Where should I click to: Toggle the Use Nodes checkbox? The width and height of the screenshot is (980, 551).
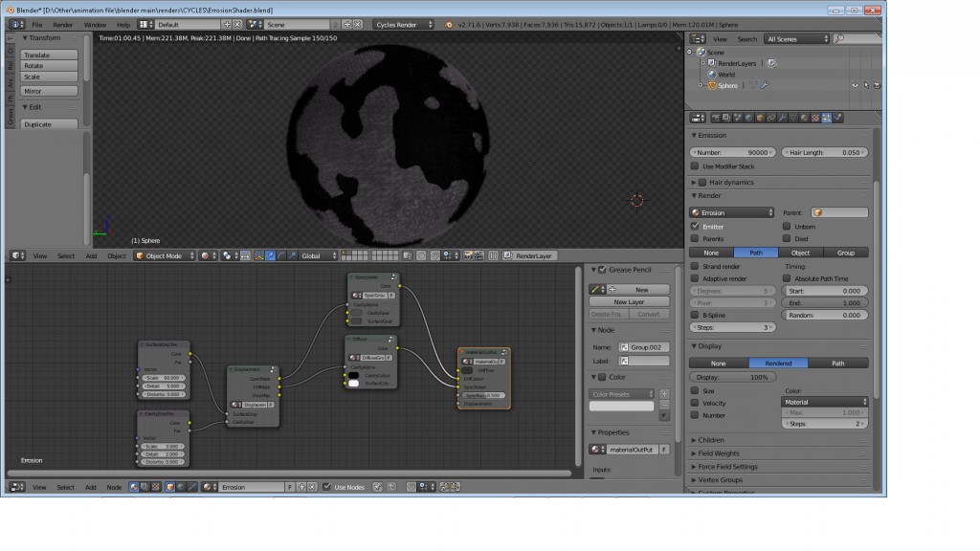click(327, 487)
